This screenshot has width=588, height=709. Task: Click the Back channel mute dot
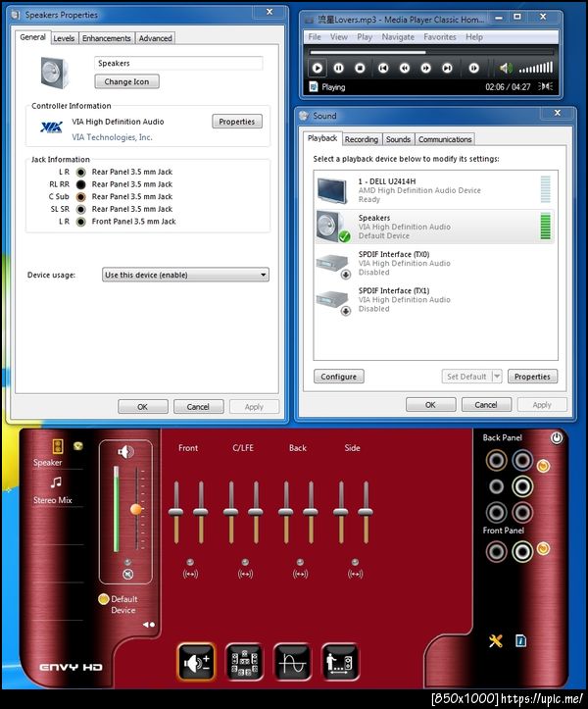point(300,562)
